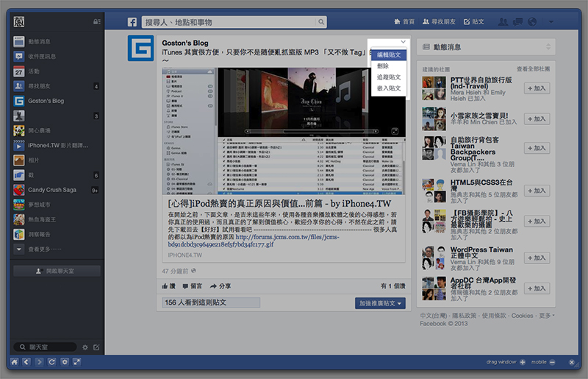Collapse the post options chevron menu

403,42
